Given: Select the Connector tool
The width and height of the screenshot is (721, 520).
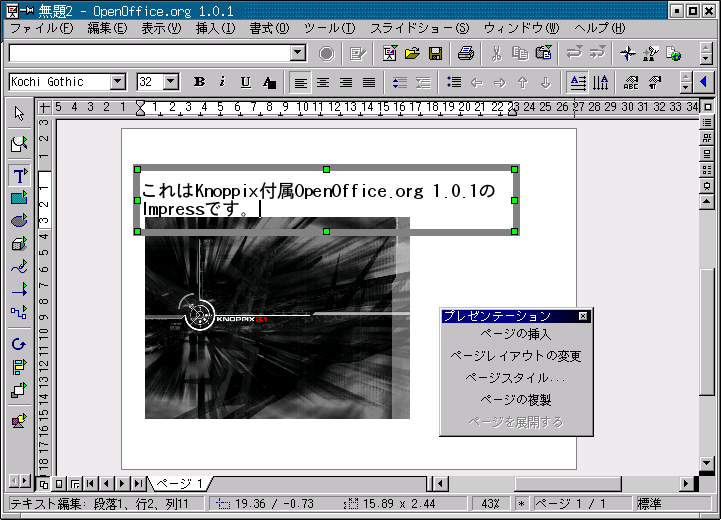Looking at the screenshot, I should (19, 313).
